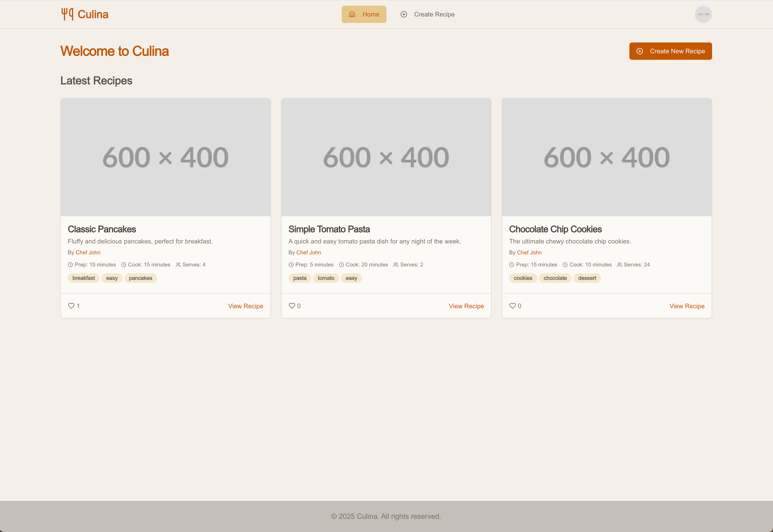773x532 pixels.
Task: Select the breakfast tag chip
Action: [84, 278]
